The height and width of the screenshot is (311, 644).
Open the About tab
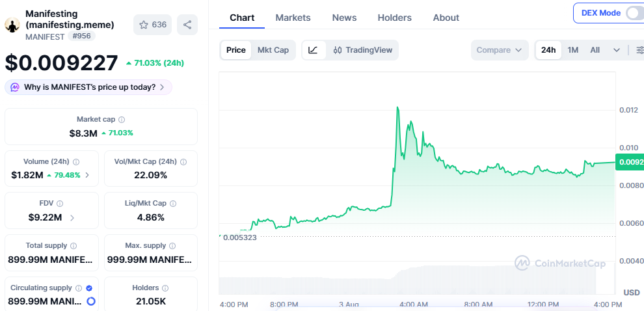tap(446, 18)
